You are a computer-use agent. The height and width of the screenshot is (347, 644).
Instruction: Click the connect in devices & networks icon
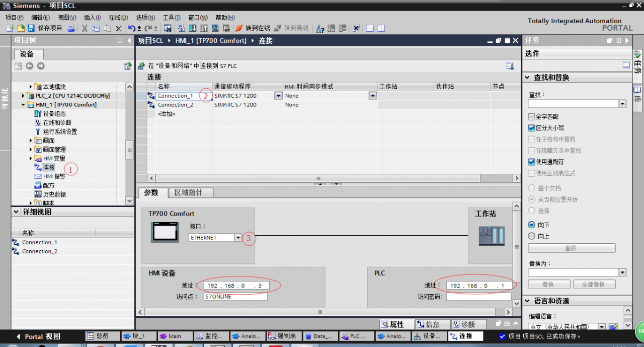(142, 66)
